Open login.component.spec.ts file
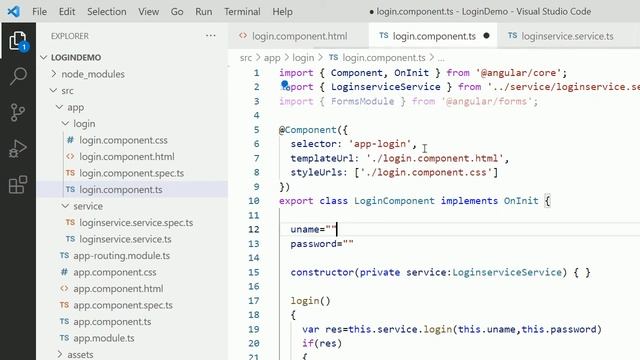The width and height of the screenshot is (640, 360). tap(131, 173)
